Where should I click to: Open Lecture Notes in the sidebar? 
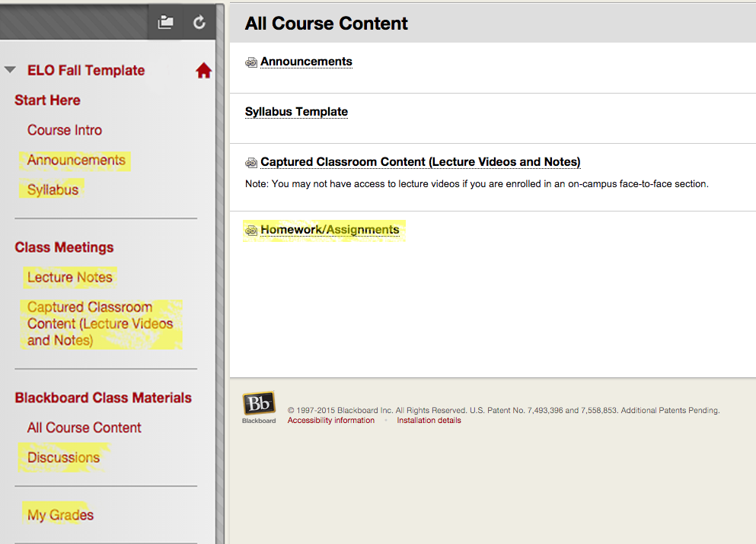[x=70, y=278]
